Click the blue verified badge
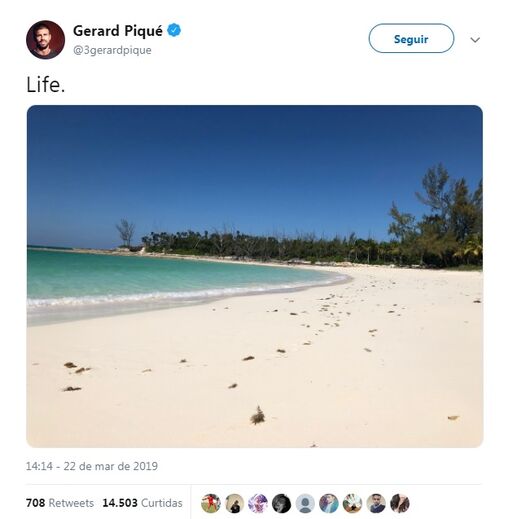 tap(174, 30)
